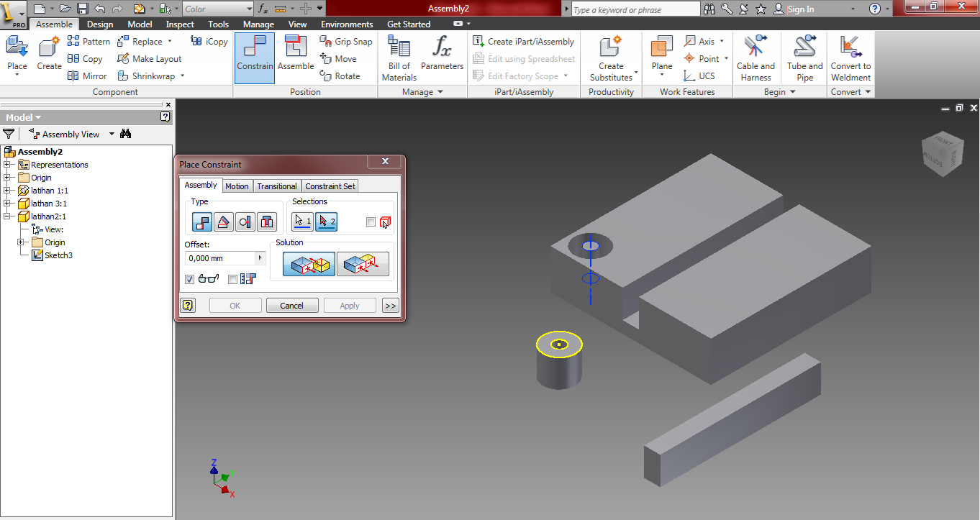Open the Assembly View dropdown arrow
This screenshot has width=980, height=520.
pos(112,134)
